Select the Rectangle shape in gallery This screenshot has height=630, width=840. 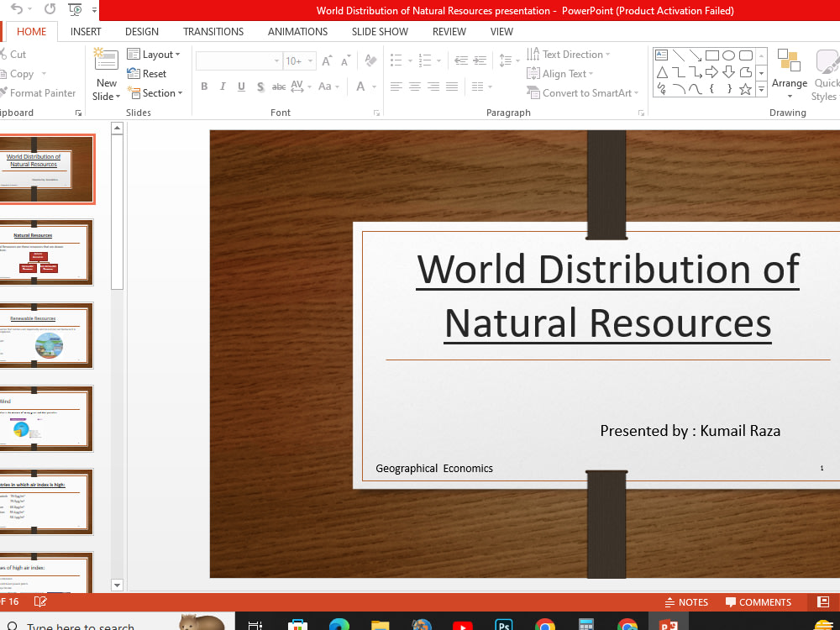[x=712, y=55]
